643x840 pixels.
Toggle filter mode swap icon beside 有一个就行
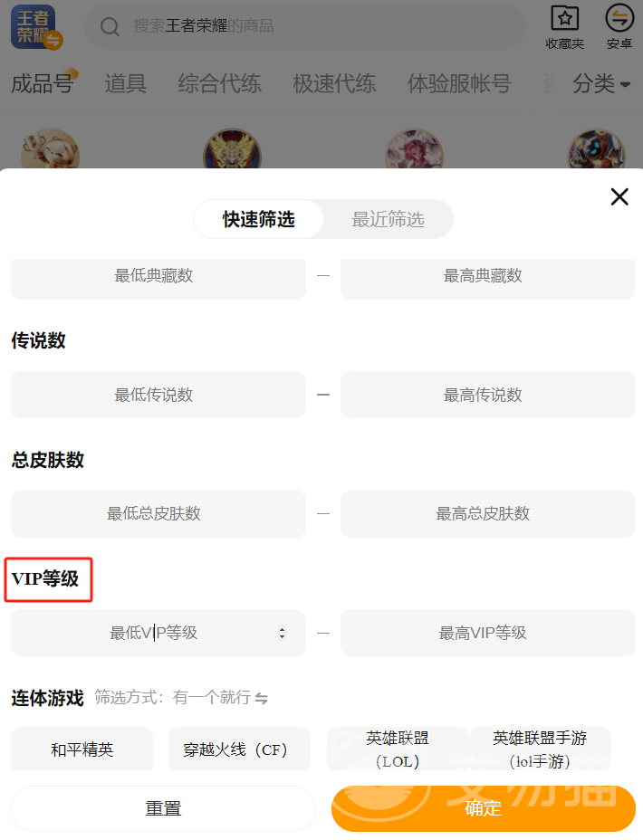coord(261,698)
